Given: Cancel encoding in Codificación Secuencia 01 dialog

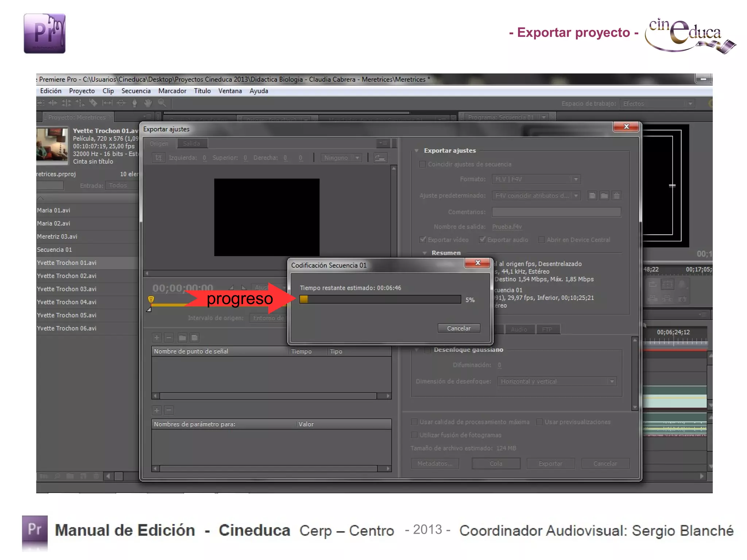Looking at the screenshot, I should pos(459,328).
